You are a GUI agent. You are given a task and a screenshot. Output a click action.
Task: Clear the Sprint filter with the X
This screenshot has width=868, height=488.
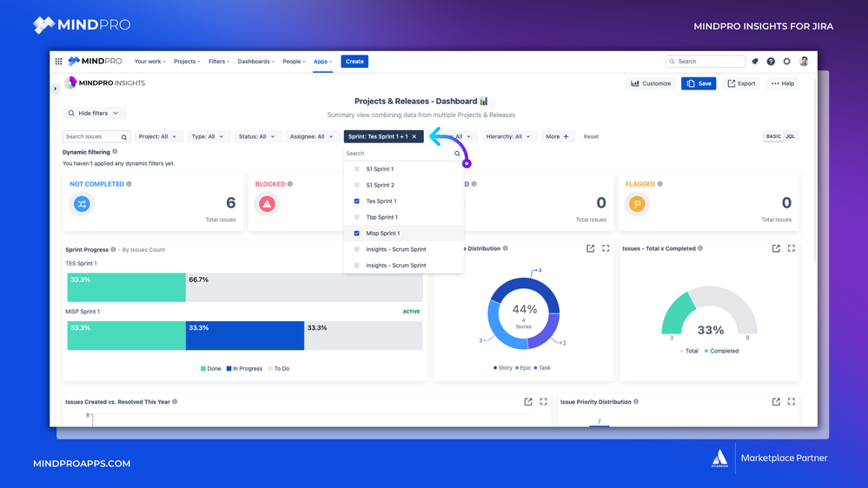tap(414, 136)
